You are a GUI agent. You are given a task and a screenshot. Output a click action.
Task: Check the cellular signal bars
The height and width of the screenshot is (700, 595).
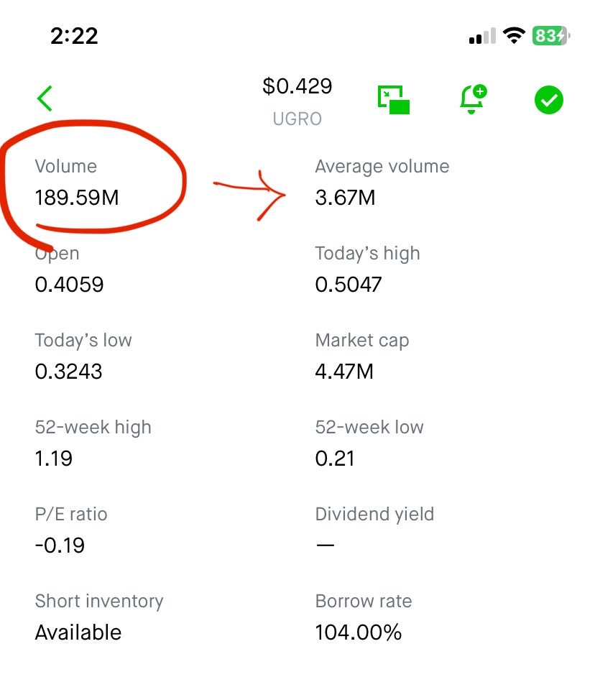pos(482,36)
